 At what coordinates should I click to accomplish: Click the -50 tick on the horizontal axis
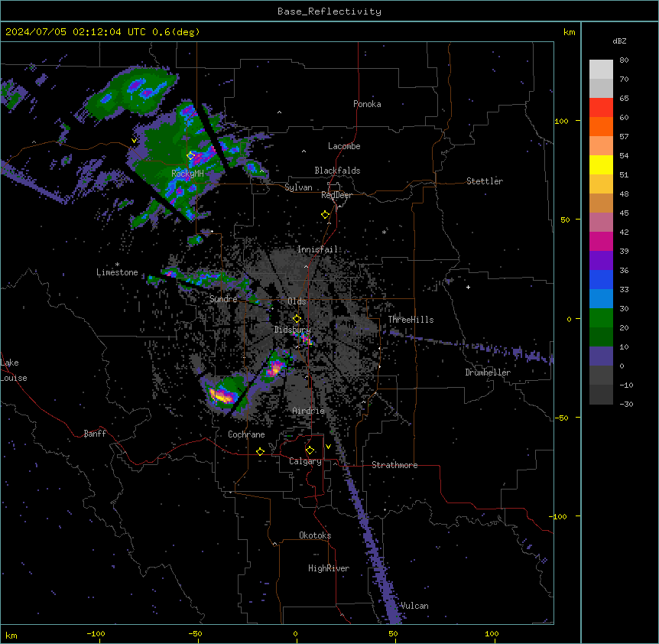pyautogui.click(x=195, y=633)
